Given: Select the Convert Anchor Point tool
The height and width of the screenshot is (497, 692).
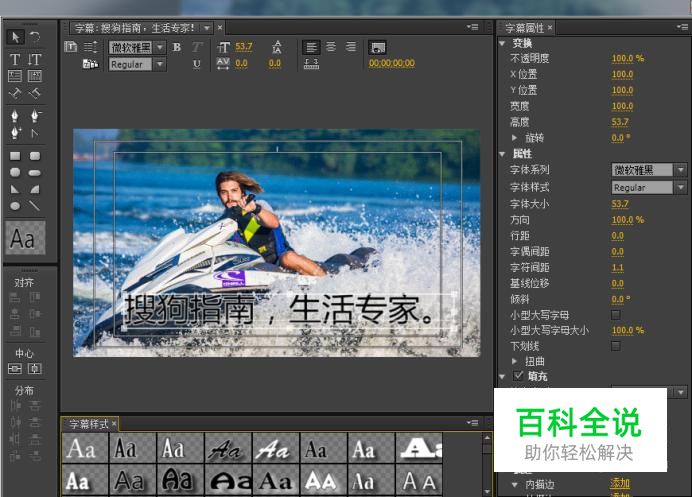Looking at the screenshot, I should coord(34,132).
